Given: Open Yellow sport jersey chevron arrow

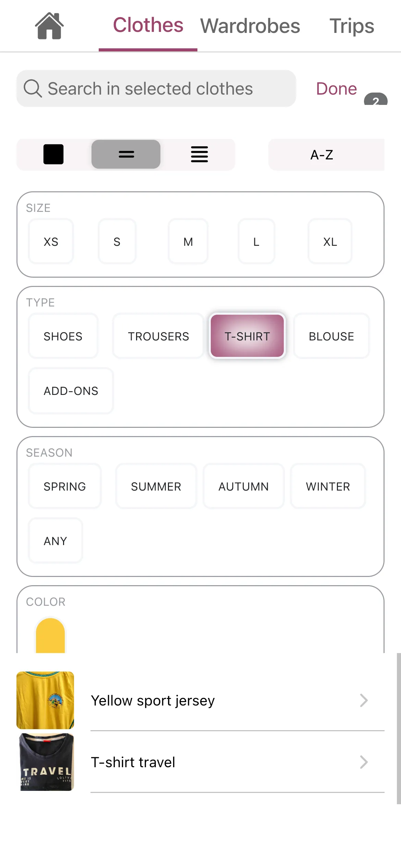Looking at the screenshot, I should click(364, 700).
